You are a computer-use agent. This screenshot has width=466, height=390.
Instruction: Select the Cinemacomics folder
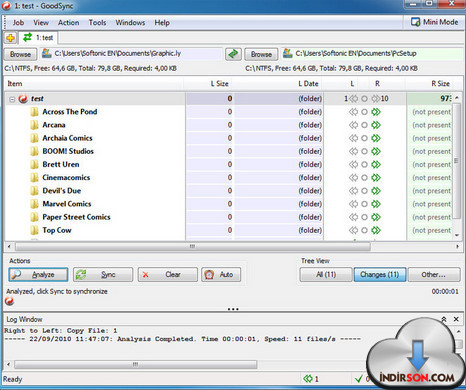pyautogui.click(x=66, y=178)
